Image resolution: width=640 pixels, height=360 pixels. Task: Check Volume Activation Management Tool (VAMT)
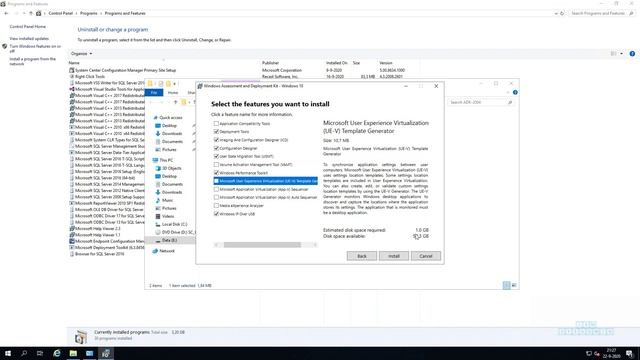[216, 164]
